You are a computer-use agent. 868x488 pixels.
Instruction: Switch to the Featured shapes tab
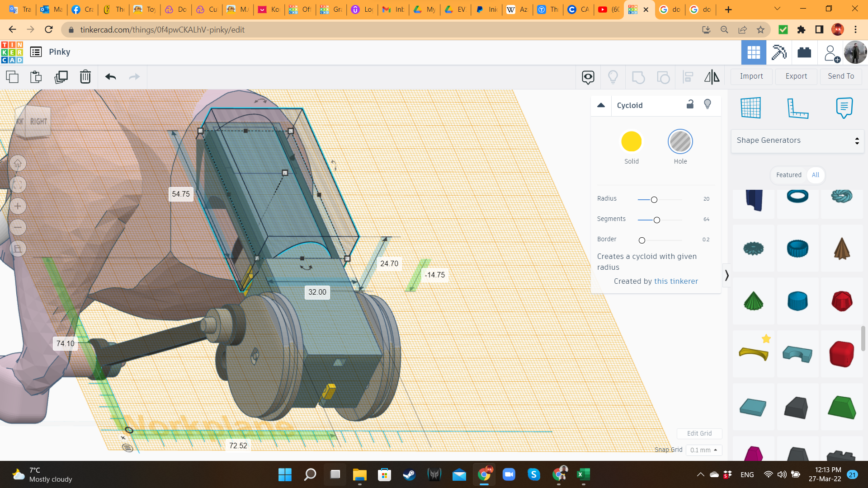coord(788,175)
